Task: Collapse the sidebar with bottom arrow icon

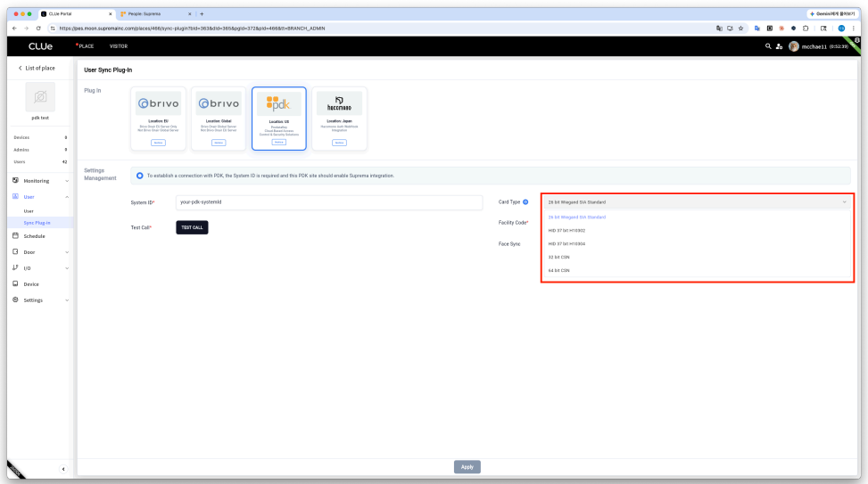Action: 63,469
